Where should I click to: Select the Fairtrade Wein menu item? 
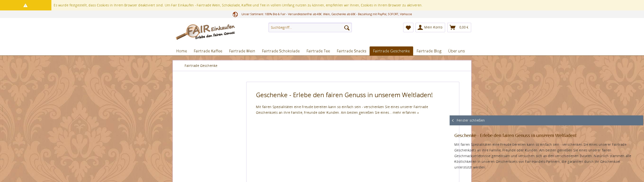pyautogui.click(x=242, y=51)
